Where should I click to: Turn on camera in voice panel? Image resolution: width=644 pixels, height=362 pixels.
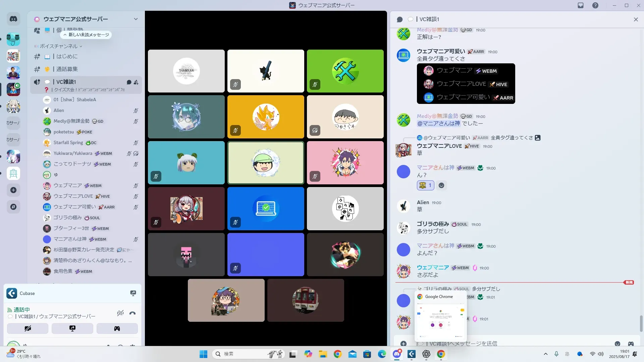(28, 328)
